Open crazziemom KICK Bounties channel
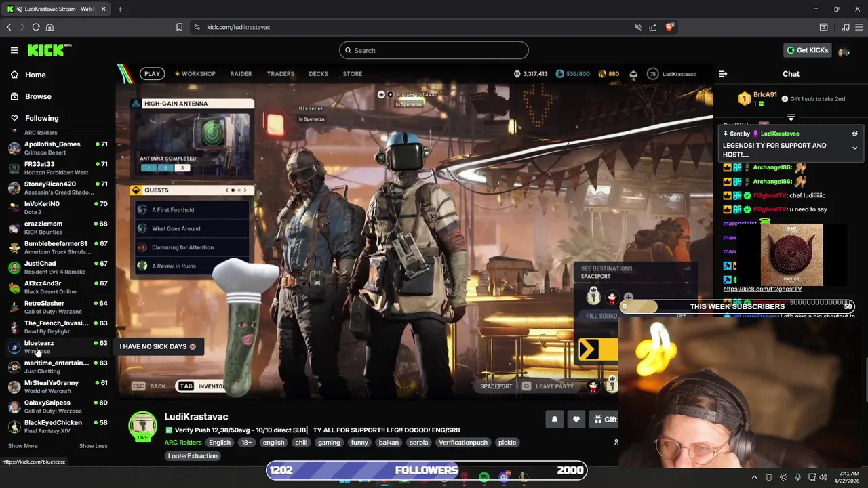 [x=58, y=228]
